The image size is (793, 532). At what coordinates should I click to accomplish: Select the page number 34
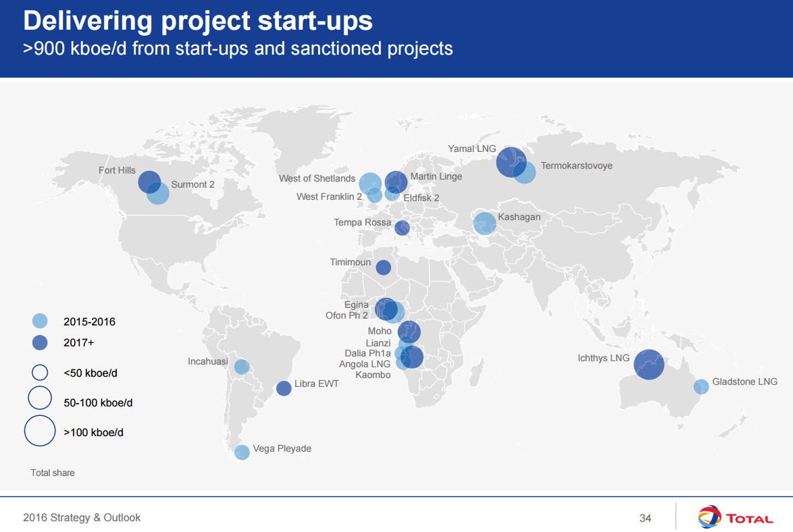[644, 517]
